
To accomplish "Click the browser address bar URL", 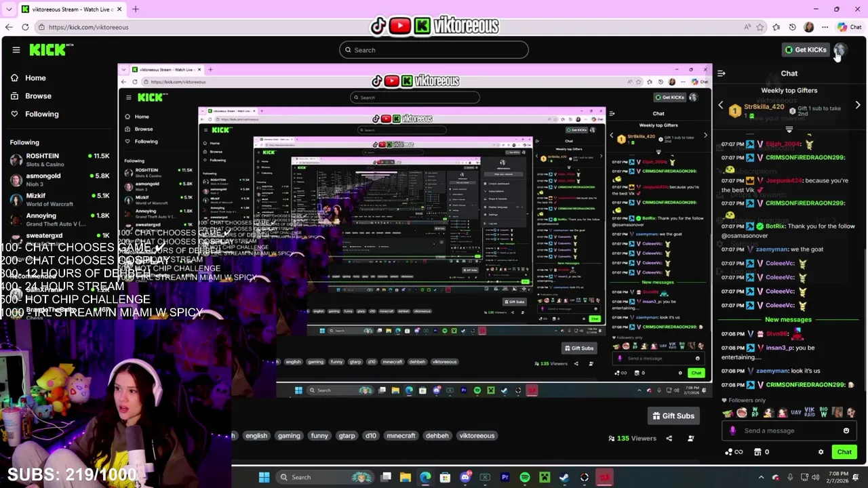I will coord(88,27).
